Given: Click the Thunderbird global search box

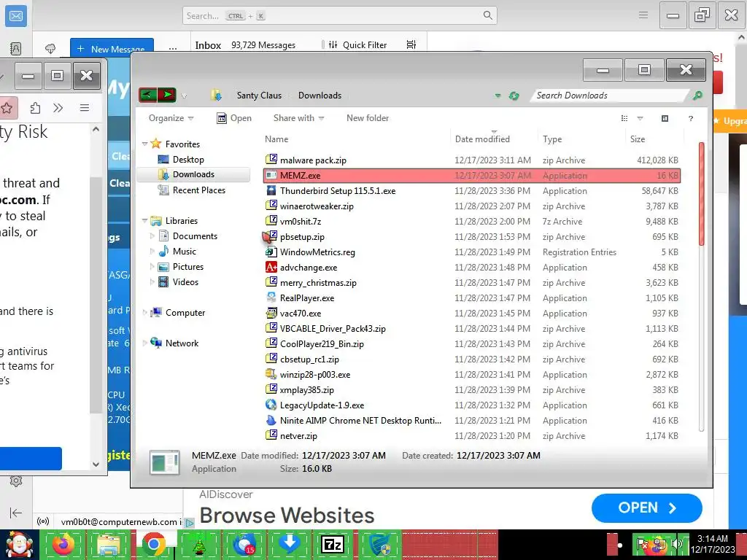Looking at the screenshot, I should 339,16.
